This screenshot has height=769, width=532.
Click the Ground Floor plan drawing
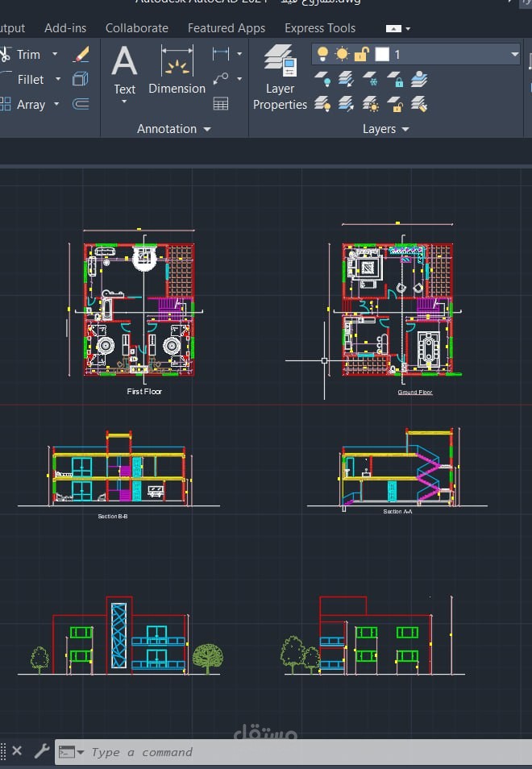pyautogui.click(x=397, y=309)
